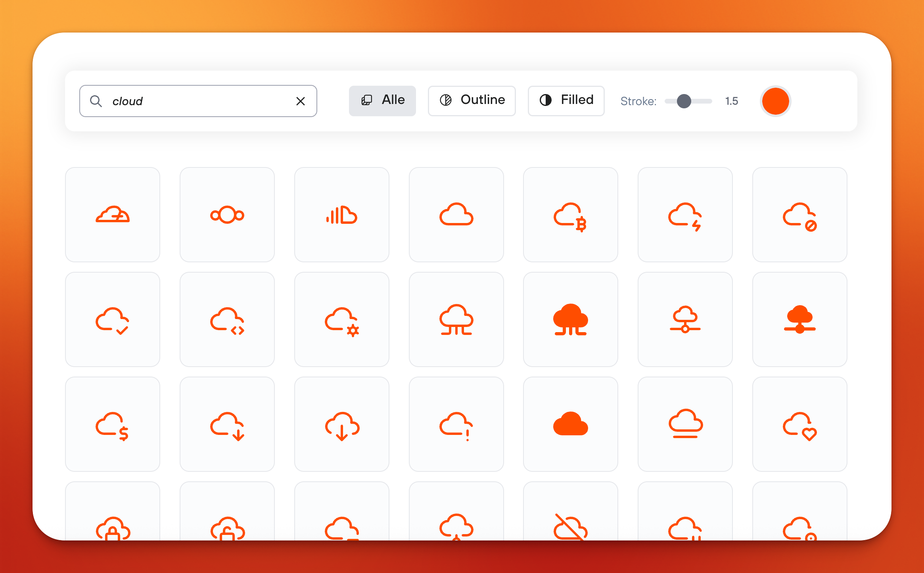This screenshot has width=924, height=573.
Task: Enable the Alle filter option
Action: click(x=382, y=100)
